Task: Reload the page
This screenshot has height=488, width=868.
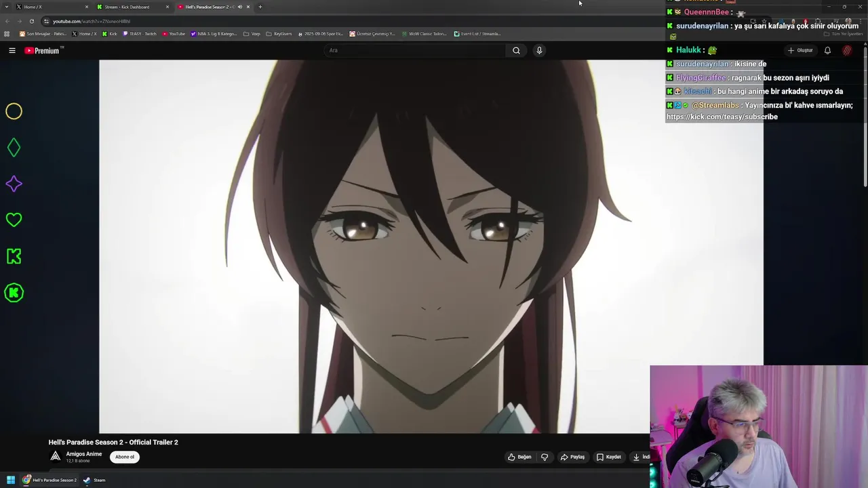Action: (x=31, y=21)
